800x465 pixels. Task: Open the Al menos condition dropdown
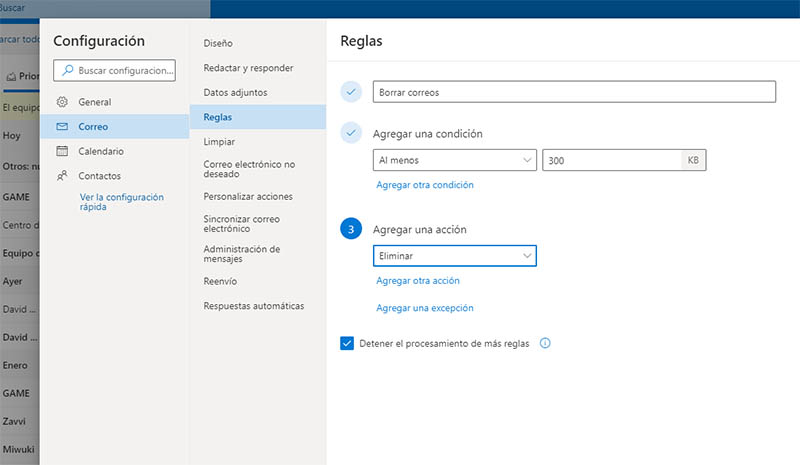click(454, 160)
